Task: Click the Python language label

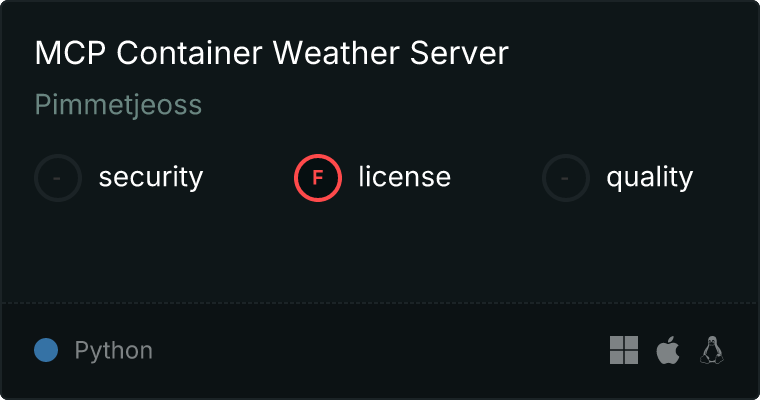Action: point(113,351)
